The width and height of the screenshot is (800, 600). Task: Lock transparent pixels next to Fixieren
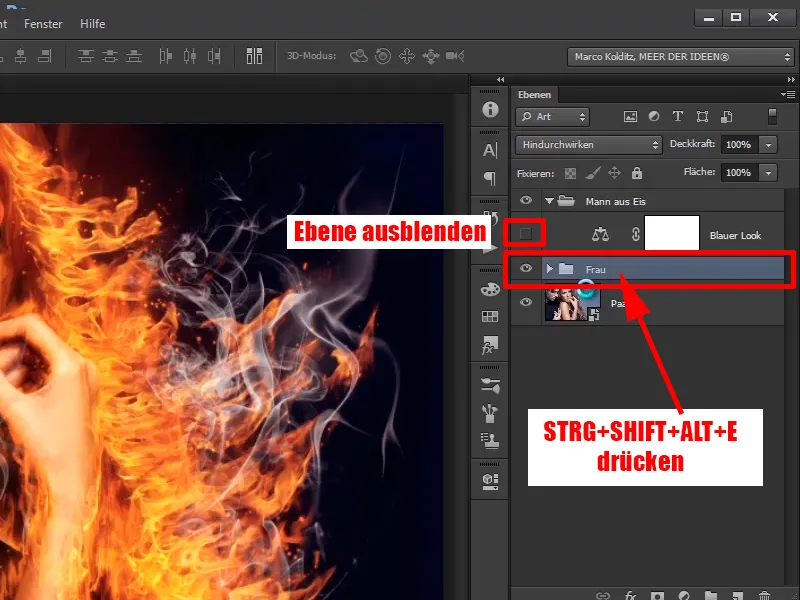570,173
